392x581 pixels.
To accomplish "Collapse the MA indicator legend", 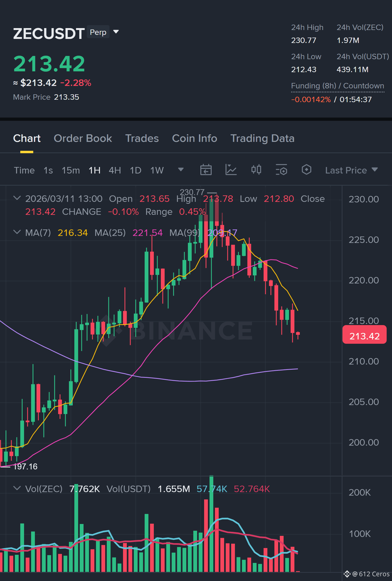I will point(17,232).
